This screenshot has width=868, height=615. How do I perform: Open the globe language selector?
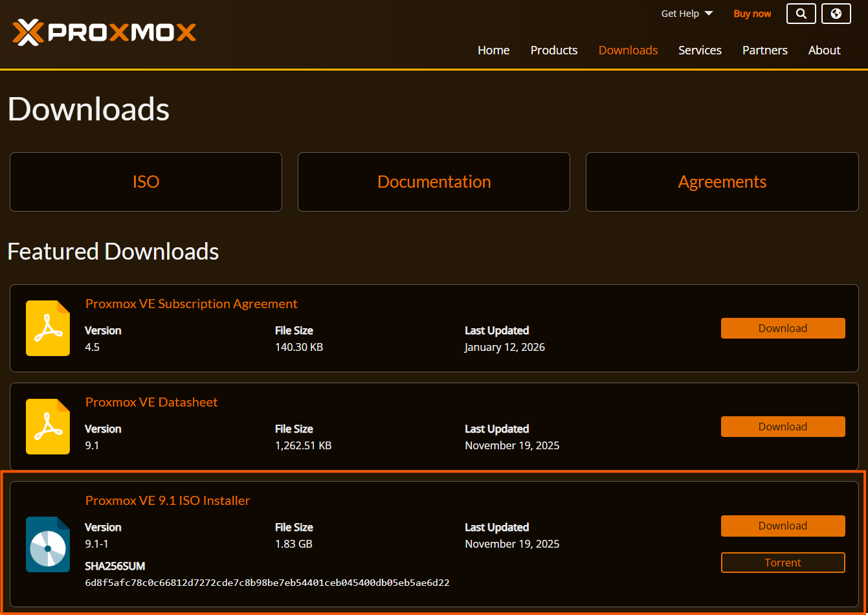(836, 14)
